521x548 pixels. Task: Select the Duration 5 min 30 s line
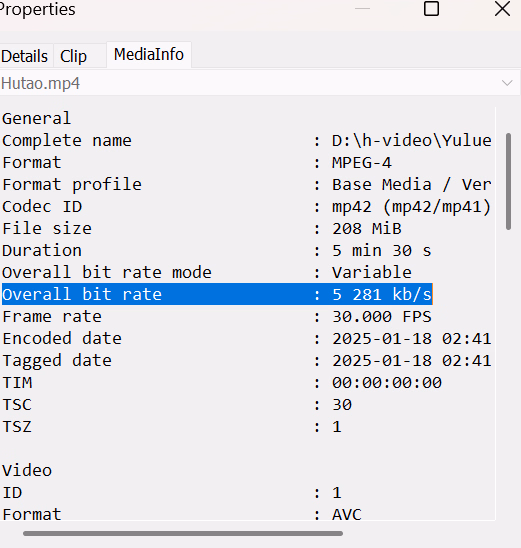[x=217, y=251]
